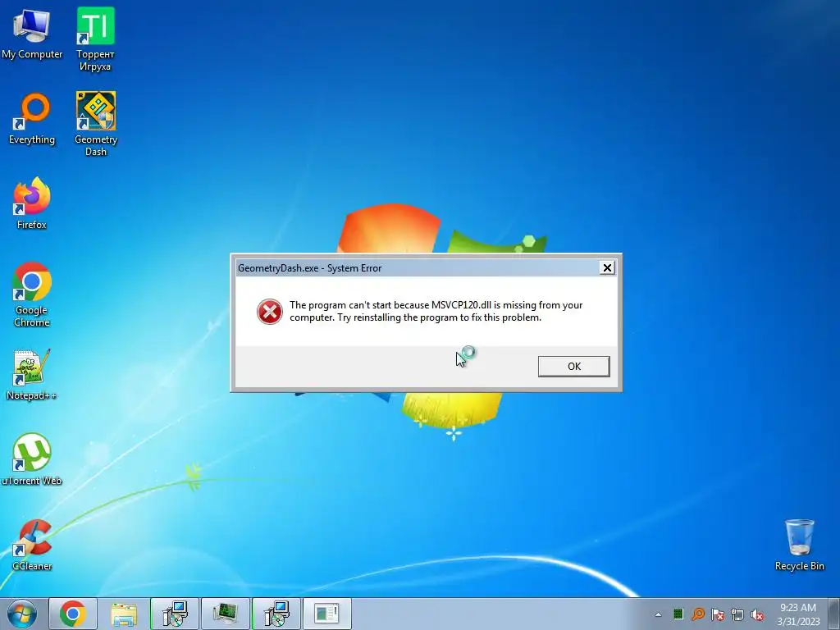Open Windows Explorer folder from the taskbar
The height and width of the screenshot is (630, 840).
(x=124, y=614)
